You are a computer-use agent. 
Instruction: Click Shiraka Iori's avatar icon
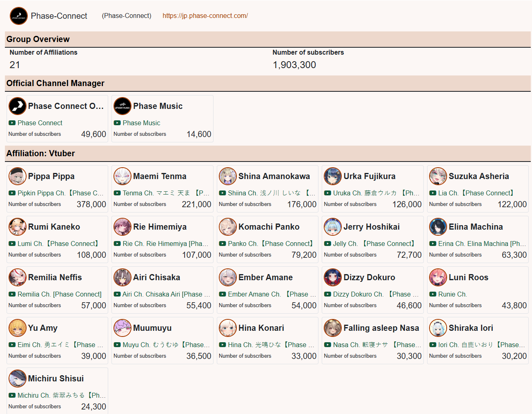pyautogui.click(x=438, y=328)
